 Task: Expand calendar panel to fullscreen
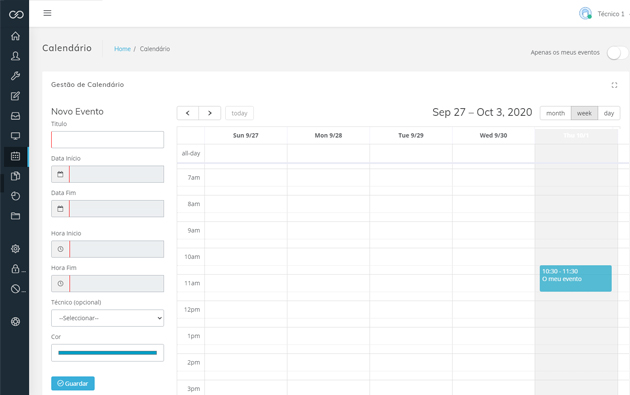[614, 85]
